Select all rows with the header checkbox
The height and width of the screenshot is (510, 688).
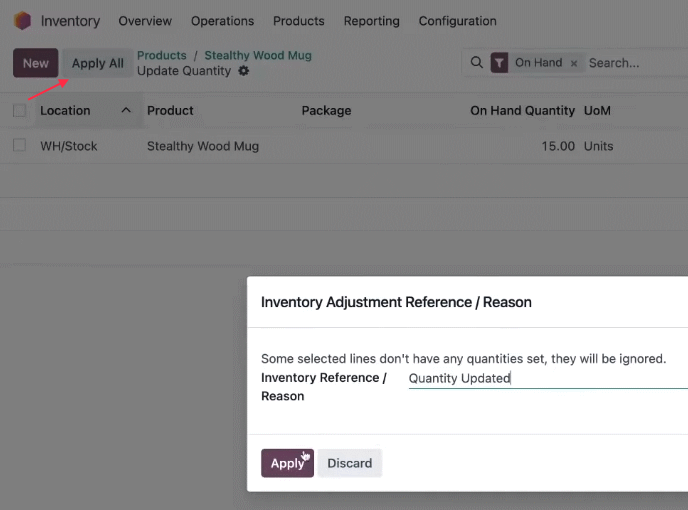(19, 111)
